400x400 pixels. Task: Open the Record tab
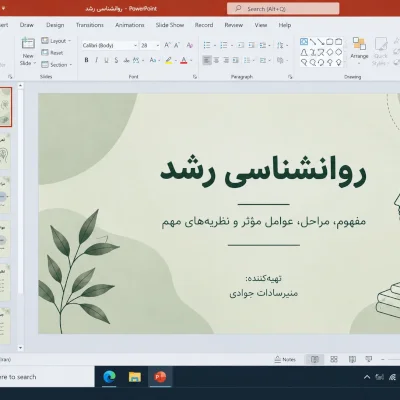(204, 25)
